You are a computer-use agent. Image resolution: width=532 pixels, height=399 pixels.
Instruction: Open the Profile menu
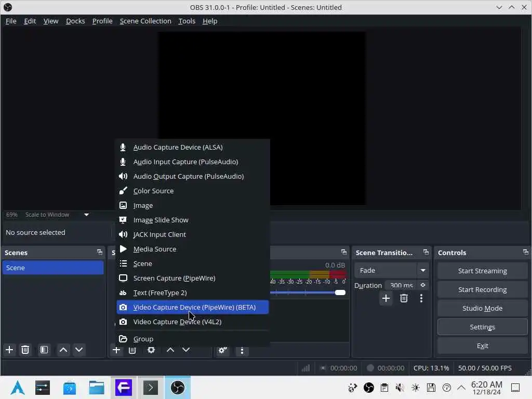(x=102, y=21)
